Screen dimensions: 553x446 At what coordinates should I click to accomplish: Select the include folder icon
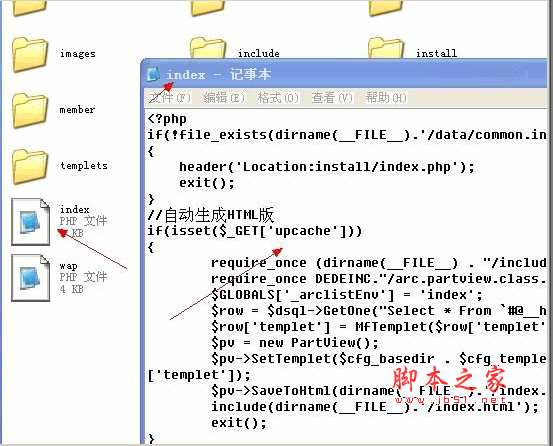point(208,48)
